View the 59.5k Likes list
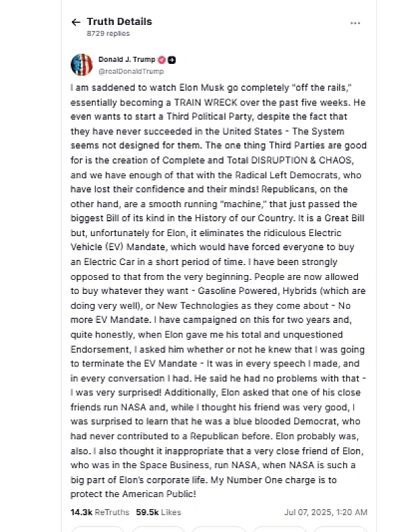This screenshot has height=532, width=393. click(159, 512)
